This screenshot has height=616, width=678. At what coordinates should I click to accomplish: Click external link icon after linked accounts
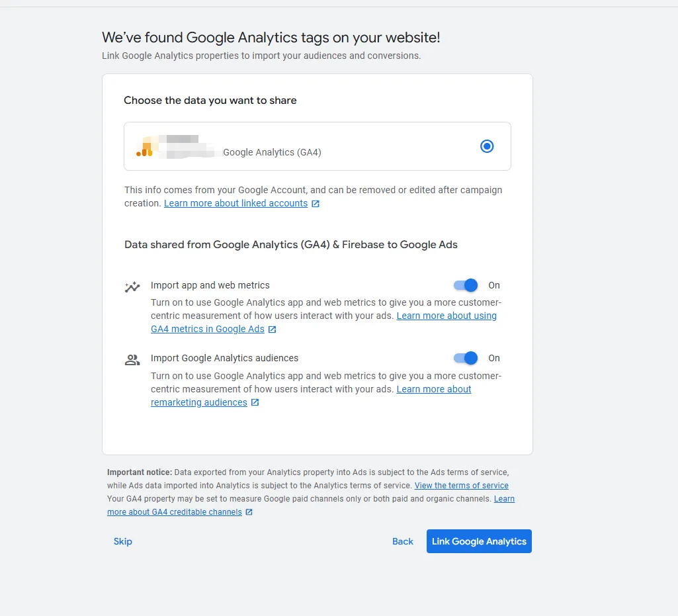(x=316, y=204)
